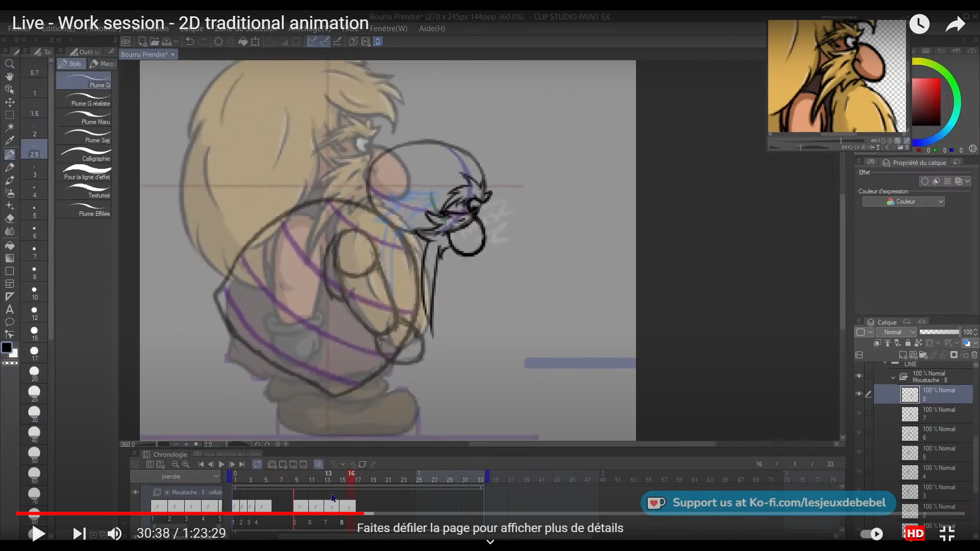980x551 pixels.
Task: Select the Pen tool in toolbar
Action: tap(9, 154)
